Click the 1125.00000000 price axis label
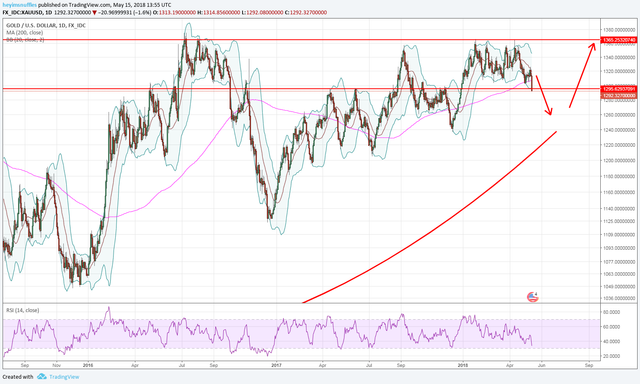This screenshot has width=640, height=384. coord(619,221)
